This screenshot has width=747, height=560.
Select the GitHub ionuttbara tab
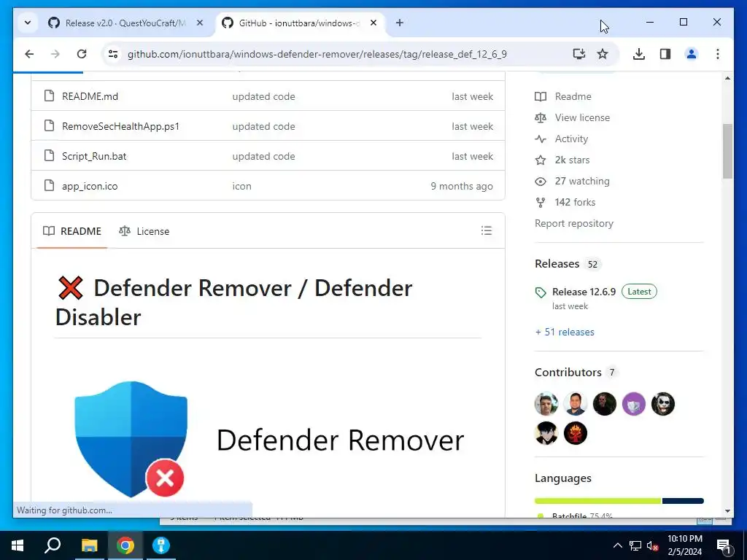coord(299,23)
